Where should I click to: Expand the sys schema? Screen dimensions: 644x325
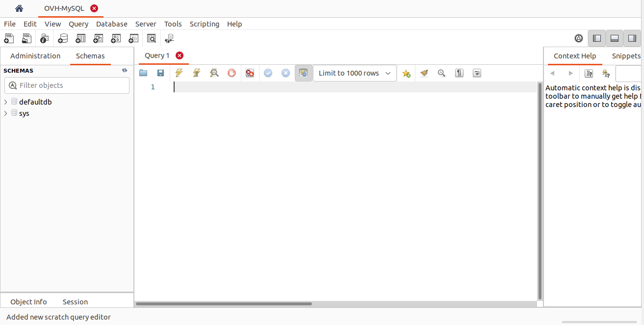[x=5, y=113]
